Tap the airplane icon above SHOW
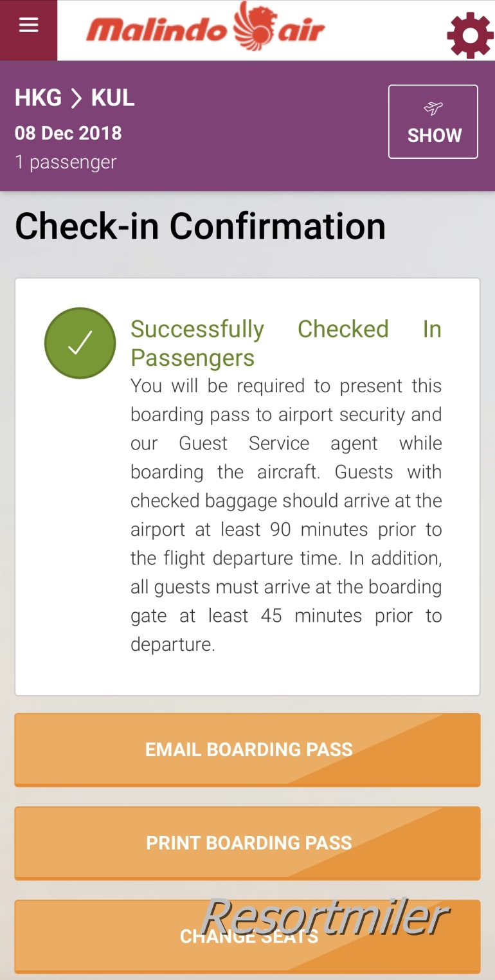 433,108
